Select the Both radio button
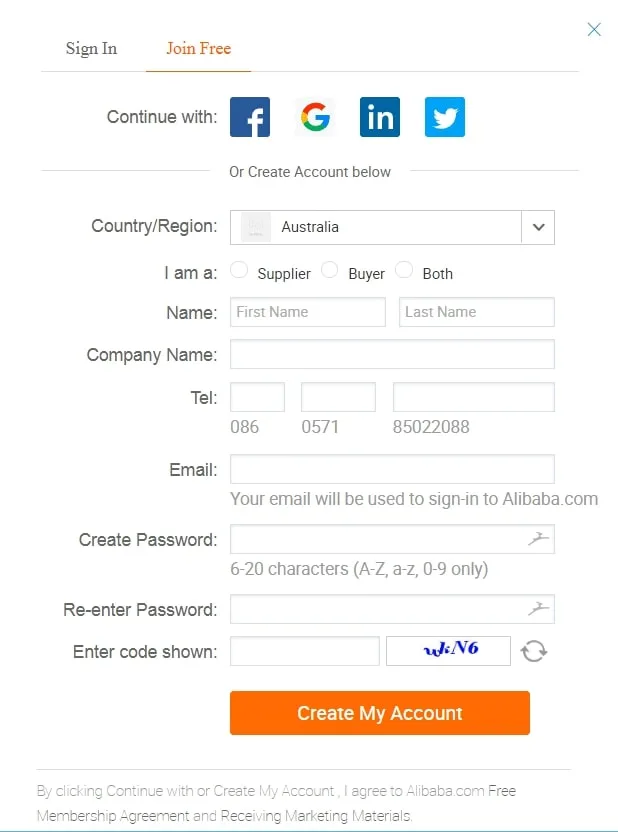 pos(405,270)
